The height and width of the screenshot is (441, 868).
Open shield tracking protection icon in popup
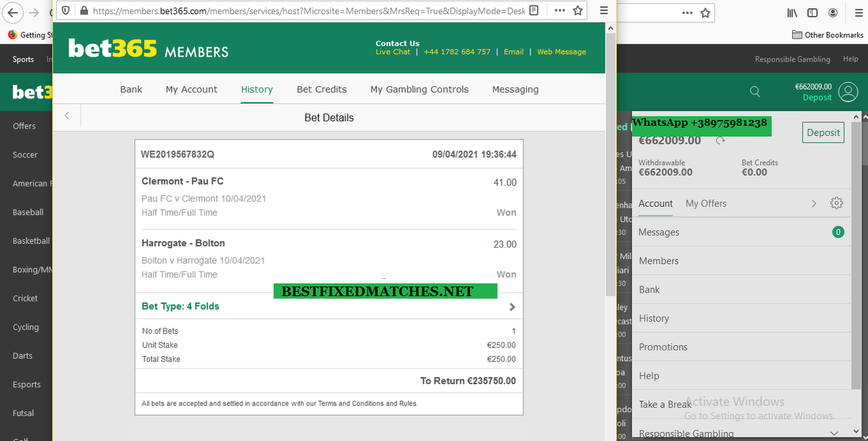pyautogui.click(x=66, y=11)
